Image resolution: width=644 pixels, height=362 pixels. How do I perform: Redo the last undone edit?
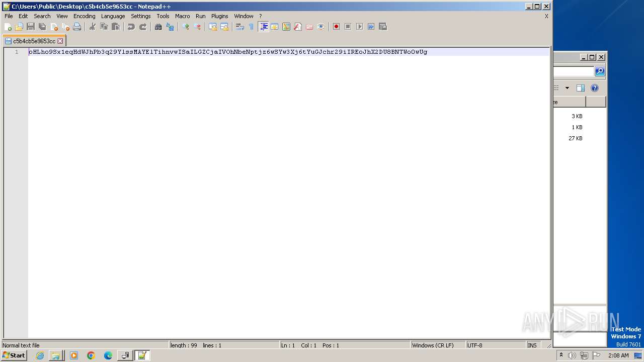[x=143, y=27]
